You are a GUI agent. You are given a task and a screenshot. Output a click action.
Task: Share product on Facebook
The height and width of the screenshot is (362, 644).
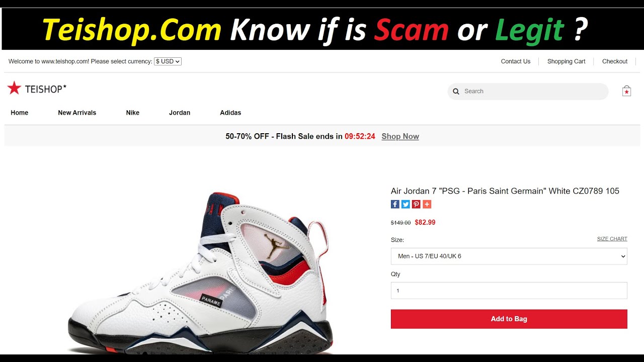[395, 204]
